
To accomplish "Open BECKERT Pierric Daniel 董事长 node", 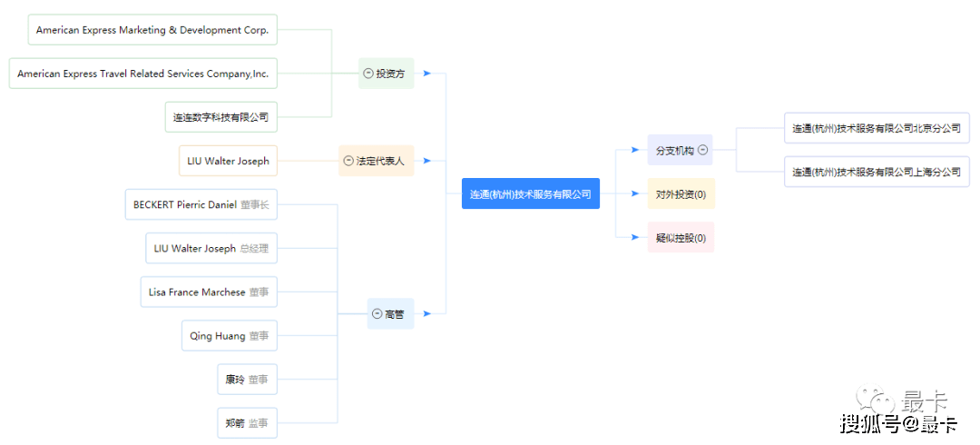I will 201,204.
